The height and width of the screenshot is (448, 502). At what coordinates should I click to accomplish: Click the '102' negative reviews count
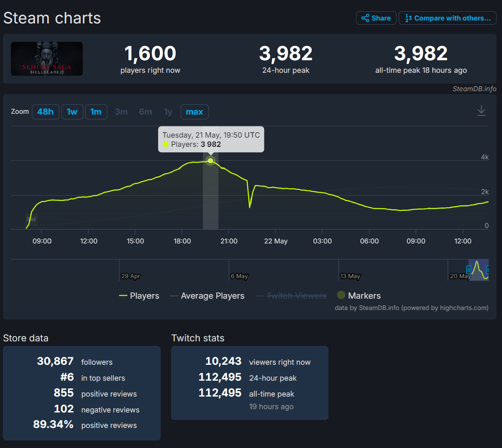pyautogui.click(x=64, y=409)
